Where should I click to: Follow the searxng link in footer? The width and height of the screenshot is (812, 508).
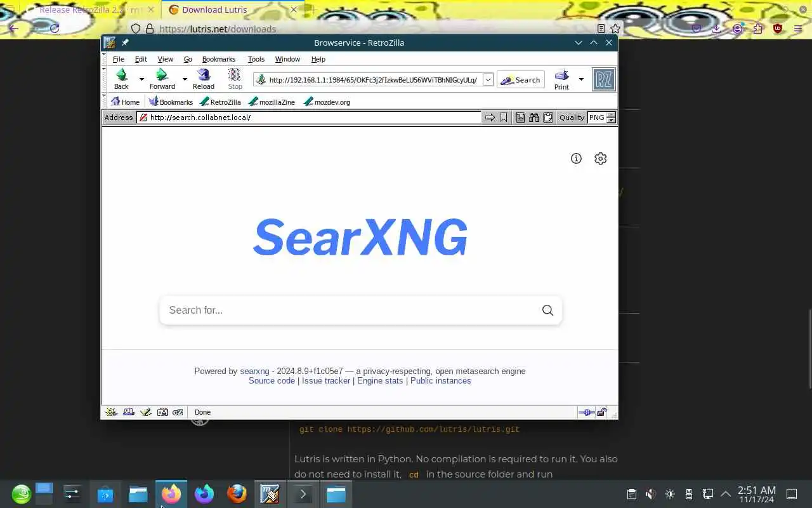[254, 371]
